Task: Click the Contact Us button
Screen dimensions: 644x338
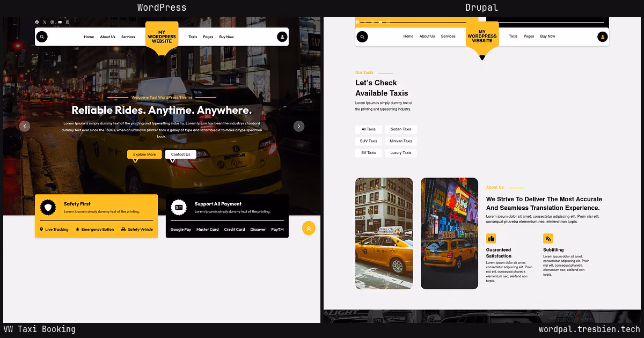Action: tap(181, 155)
